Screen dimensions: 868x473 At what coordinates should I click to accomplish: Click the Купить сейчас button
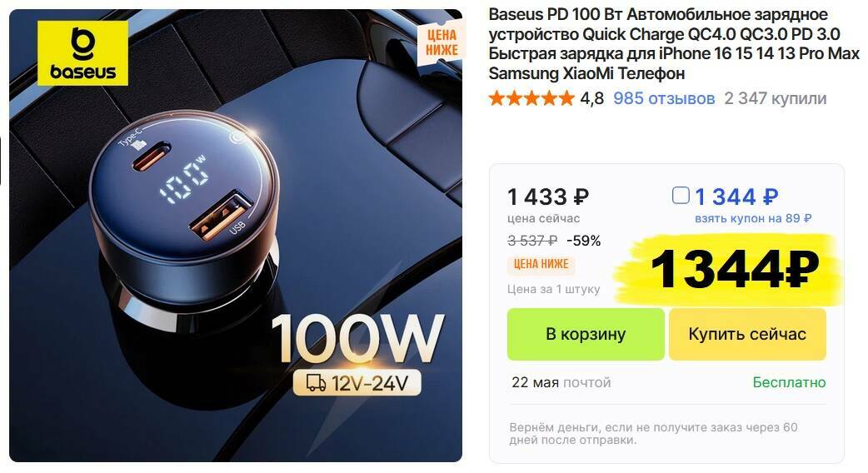point(747,334)
